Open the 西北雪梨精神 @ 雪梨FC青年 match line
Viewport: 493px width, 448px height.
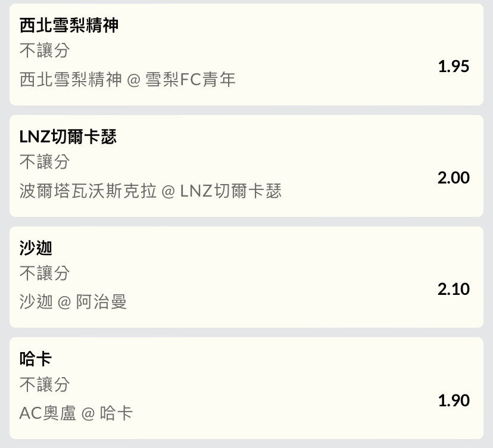point(127,79)
